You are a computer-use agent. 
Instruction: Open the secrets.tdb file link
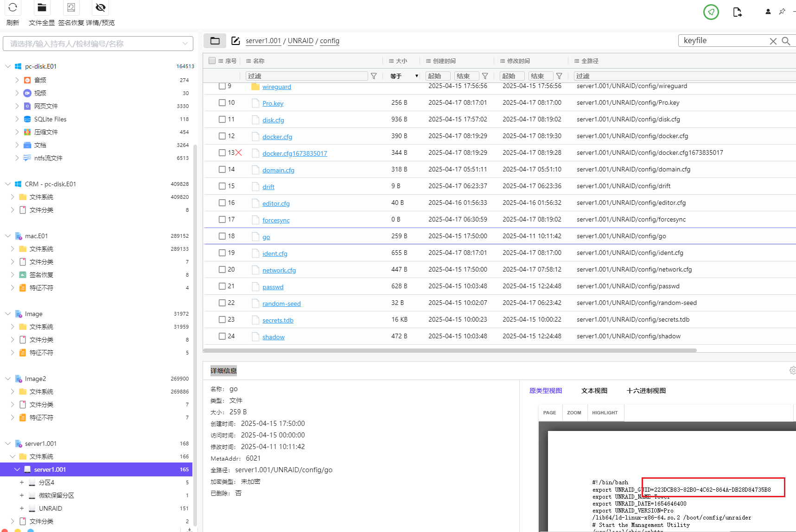[278, 320]
